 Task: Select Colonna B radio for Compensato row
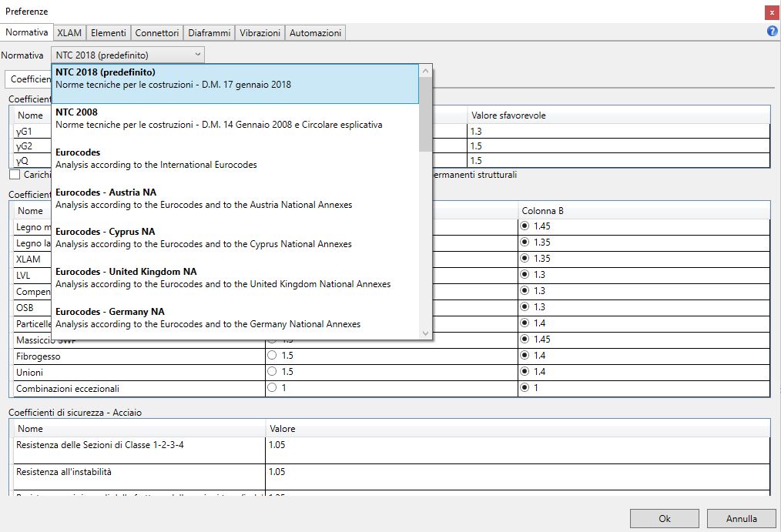(x=525, y=290)
